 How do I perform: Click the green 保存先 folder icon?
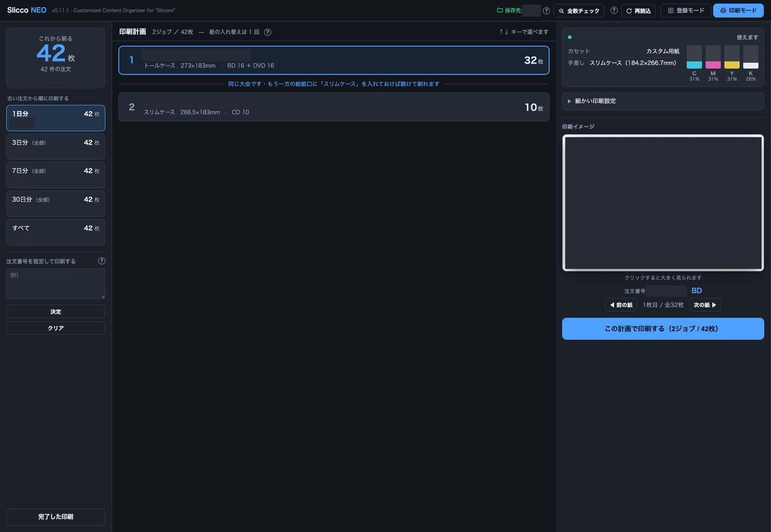click(x=500, y=10)
